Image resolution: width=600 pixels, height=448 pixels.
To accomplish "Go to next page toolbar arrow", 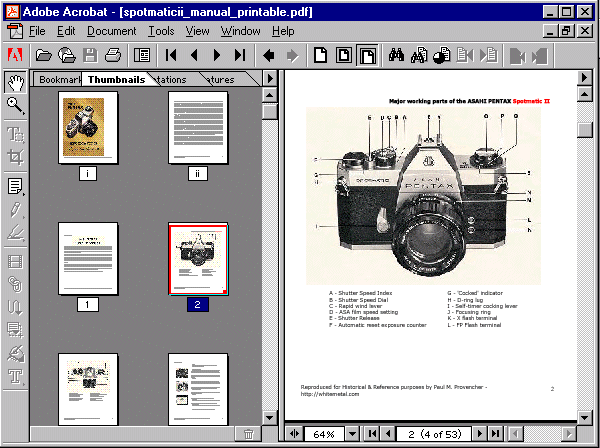I will click(x=217, y=56).
